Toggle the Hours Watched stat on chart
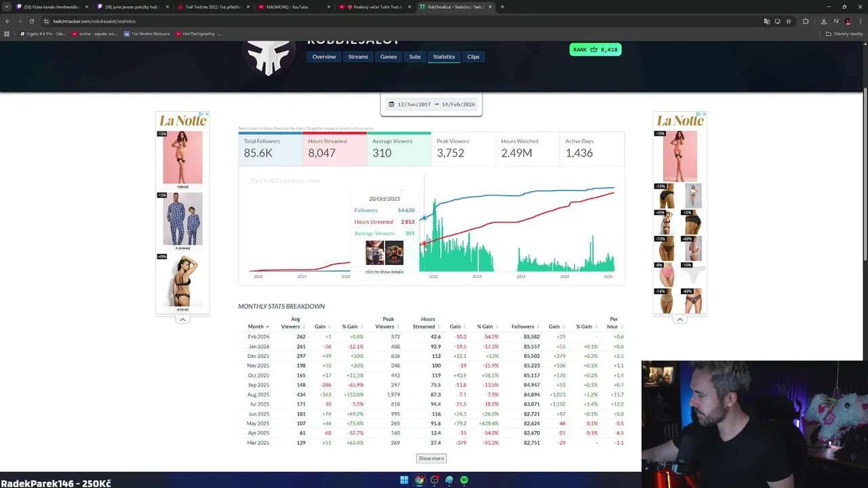868x488 pixels. [x=527, y=148]
